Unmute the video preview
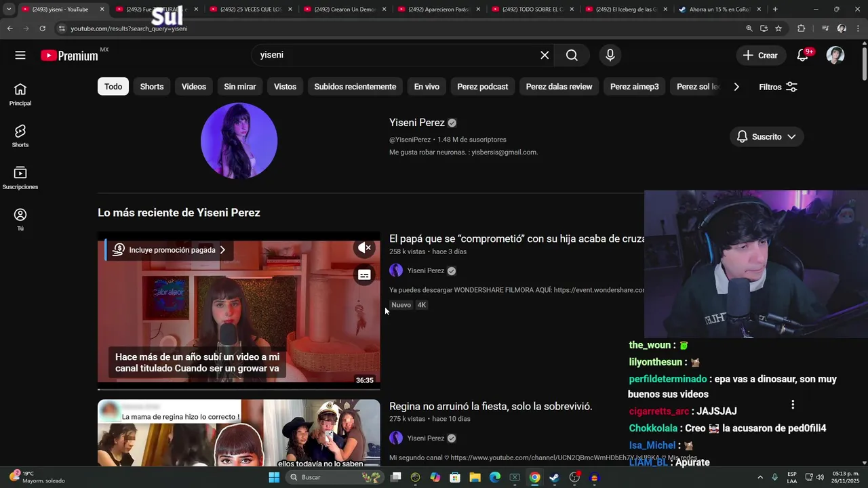Viewport: 868px width, 488px height. [364, 248]
